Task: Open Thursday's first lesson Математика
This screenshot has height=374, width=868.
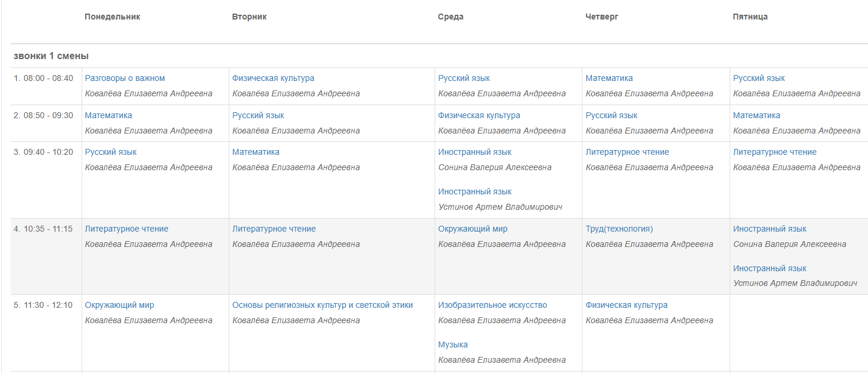Action: (x=609, y=78)
